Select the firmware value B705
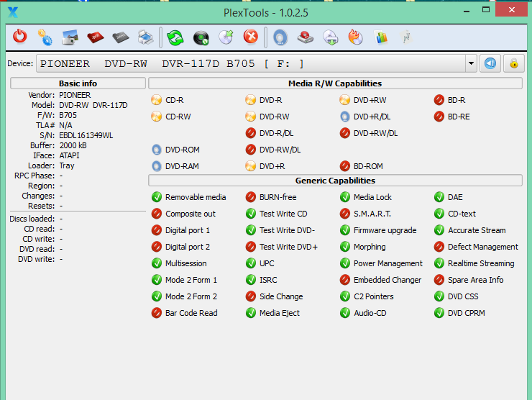 tap(68, 115)
